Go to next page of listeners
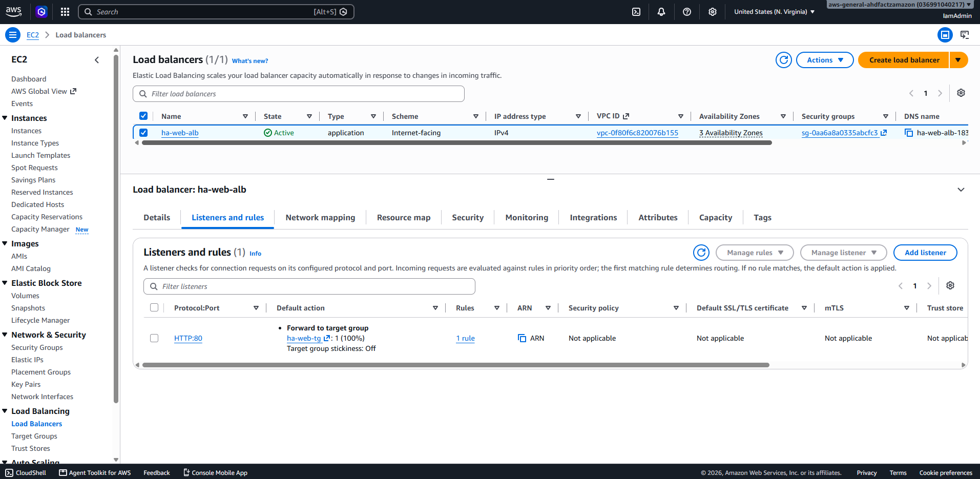 click(x=929, y=286)
